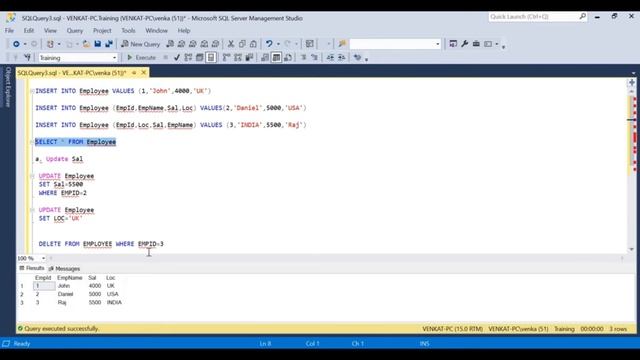
Task: Toggle IntelliSense Enabled button
Action: 211,58
